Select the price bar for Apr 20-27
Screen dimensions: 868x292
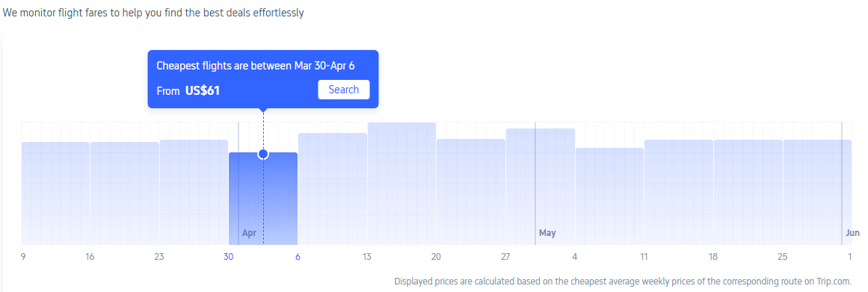click(x=471, y=192)
